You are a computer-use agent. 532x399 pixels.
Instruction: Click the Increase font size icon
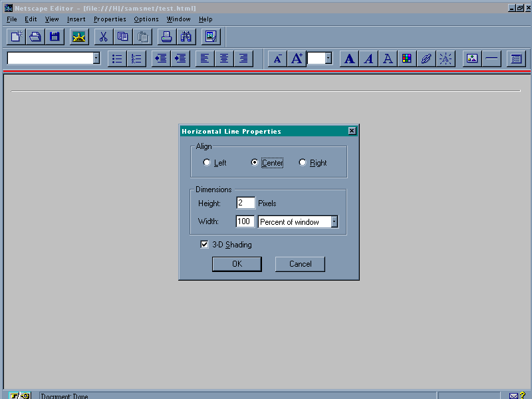point(297,59)
